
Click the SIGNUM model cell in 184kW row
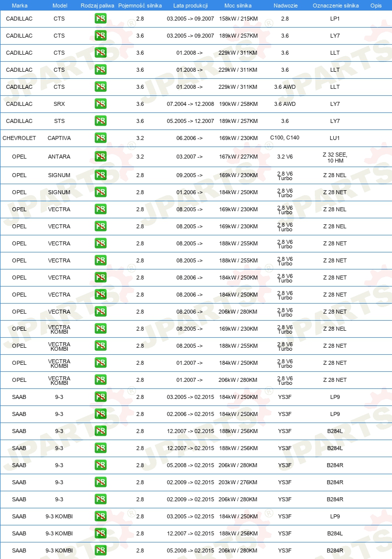pyautogui.click(x=59, y=192)
